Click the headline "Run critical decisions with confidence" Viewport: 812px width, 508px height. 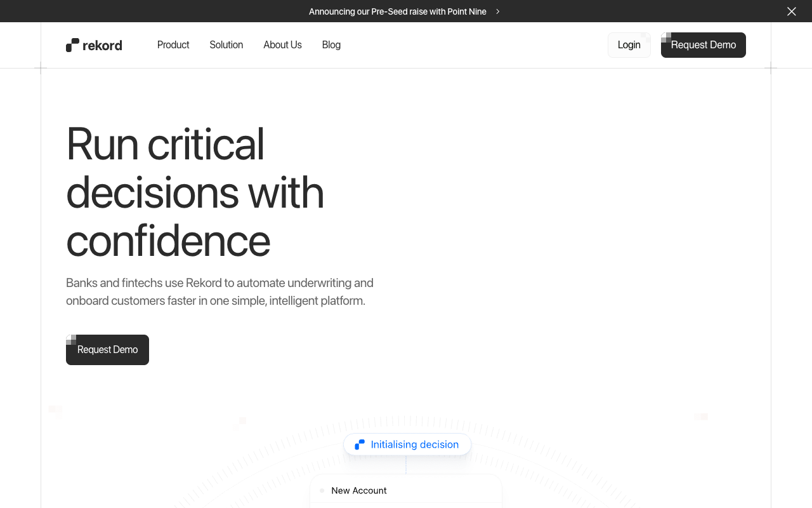coord(195,192)
